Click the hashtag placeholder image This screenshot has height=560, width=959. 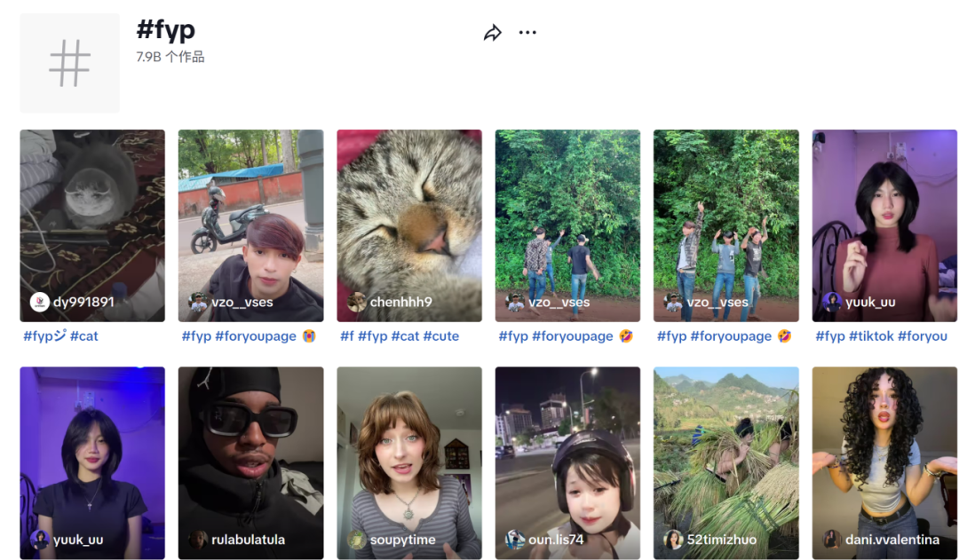coord(70,63)
